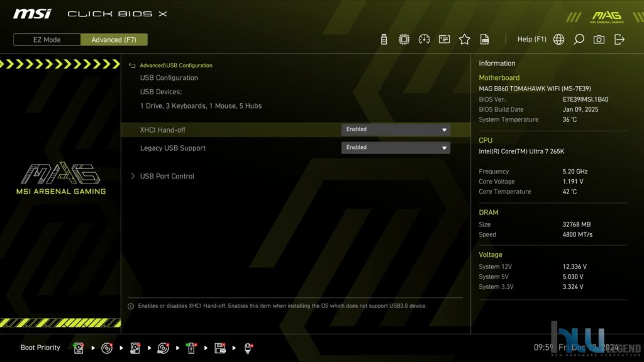Select the USB key boot device
The width and height of the screenshot is (644, 362).
click(x=191, y=348)
